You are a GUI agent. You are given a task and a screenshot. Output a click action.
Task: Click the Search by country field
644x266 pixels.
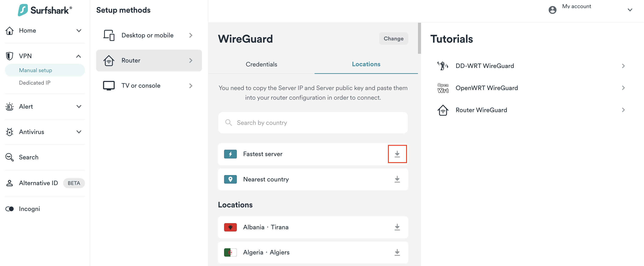coord(313,123)
